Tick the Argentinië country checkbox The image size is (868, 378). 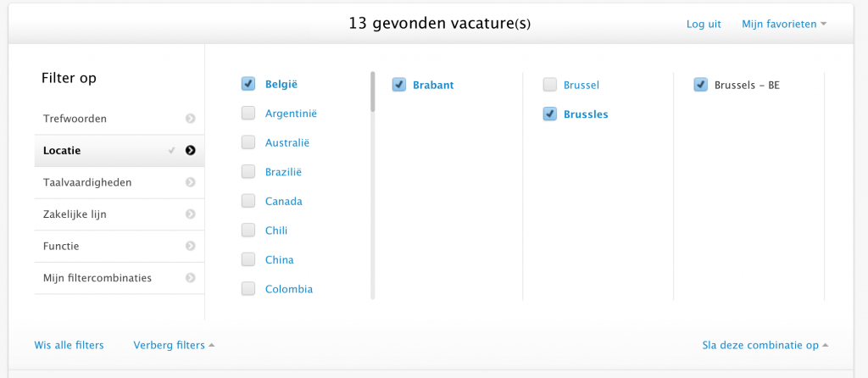pos(248,113)
